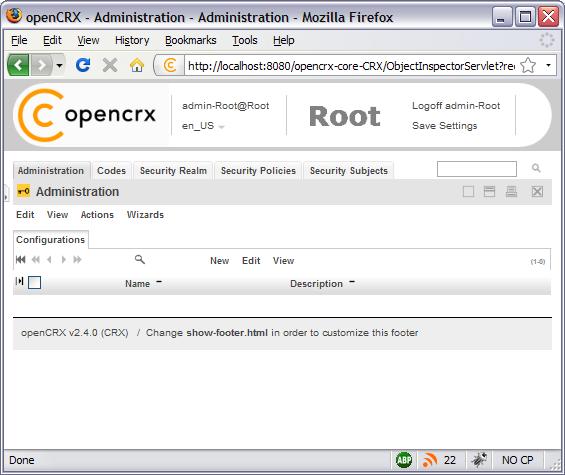
Task: Click New in the Configurations grid menu
Action: 219,261
